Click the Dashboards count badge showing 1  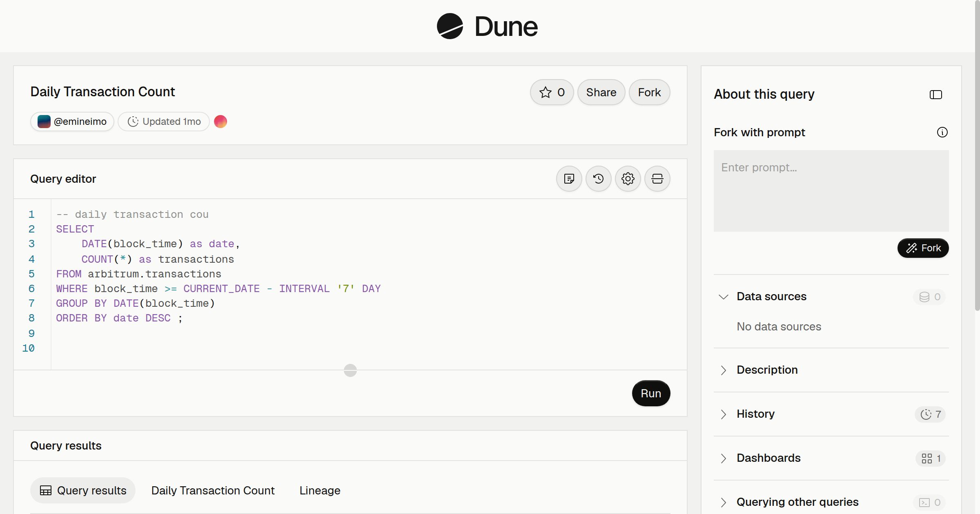931,458
